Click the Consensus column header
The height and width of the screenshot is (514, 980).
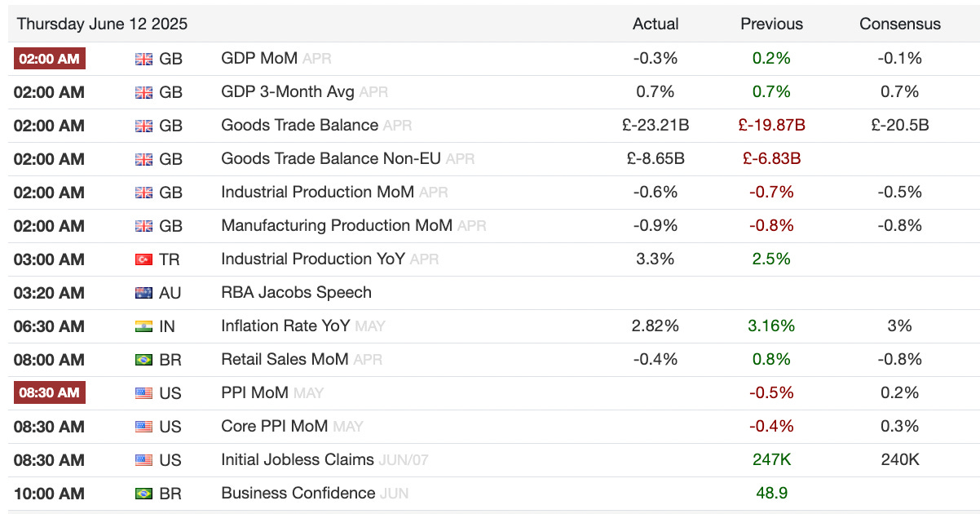pyautogui.click(x=900, y=24)
